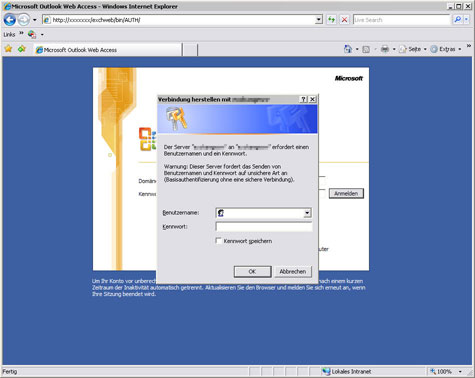
Task: Print the page with the printer icon
Action: click(x=385, y=49)
